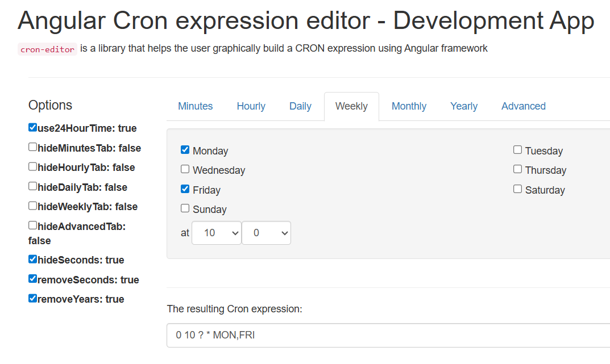Check the Sunday checkbox
Screen dimensions: 610x364
(x=185, y=208)
